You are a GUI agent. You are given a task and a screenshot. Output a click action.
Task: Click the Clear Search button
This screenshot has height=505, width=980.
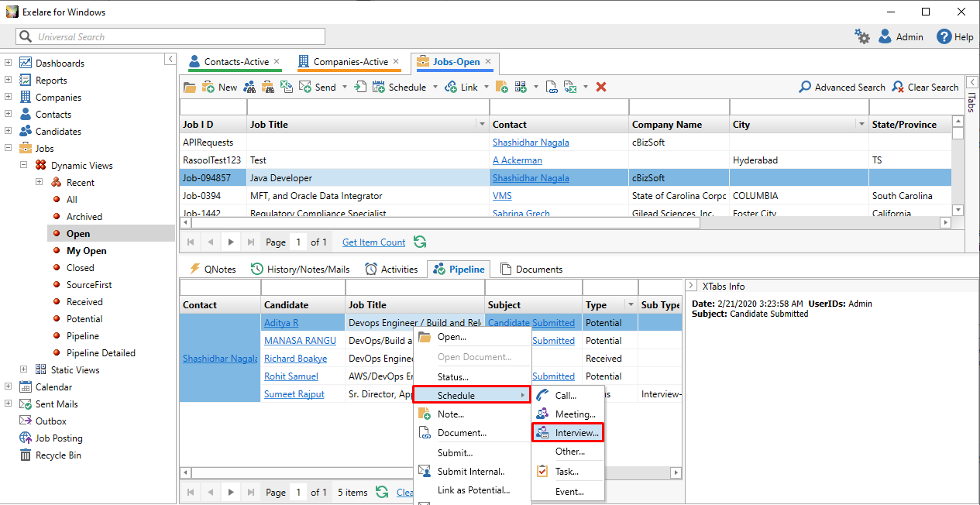coord(925,88)
